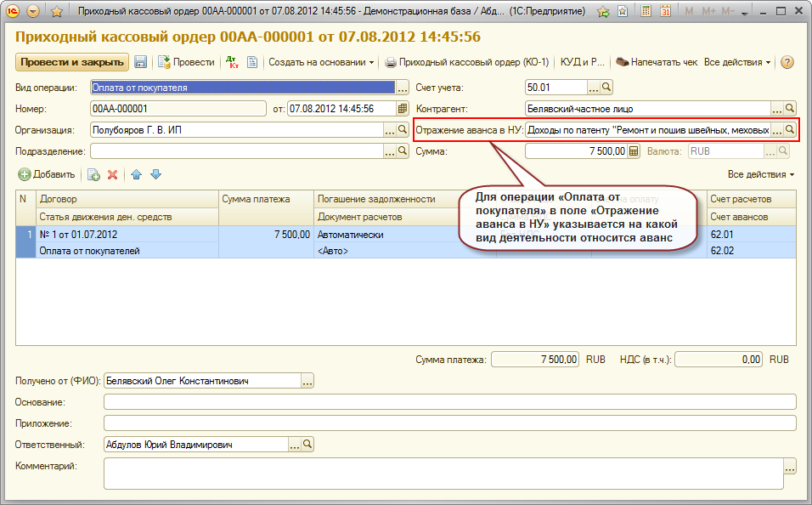Click into the Основание text field

(x=449, y=402)
